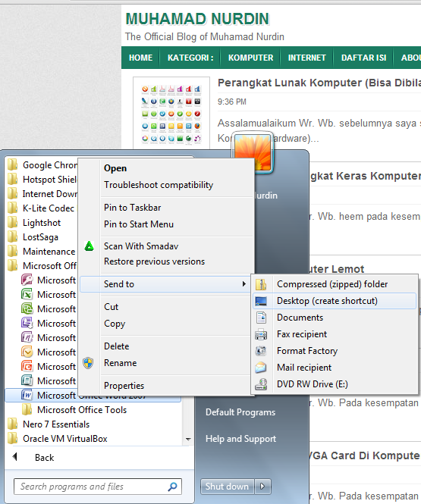Click the Microsoft Outlook icon in program list
The width and height of the screenshot is (421, 504).
pyautogui.click(x=27, y=352)
